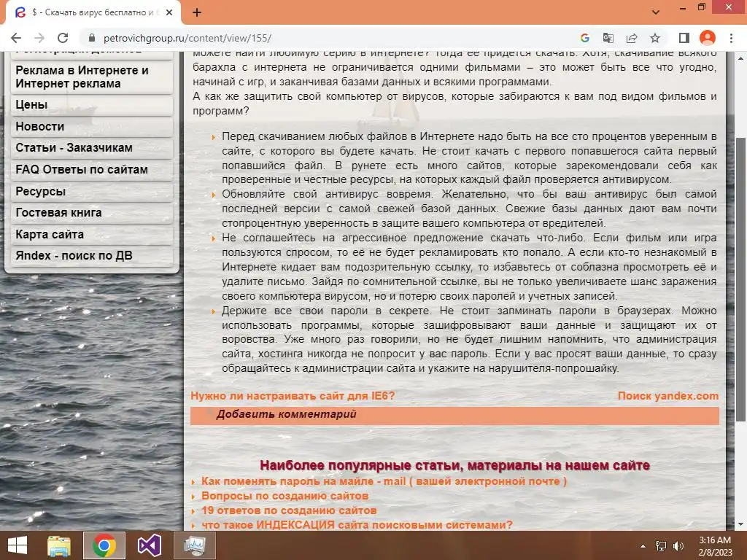The image size is (747, 560).
Task: Follow link Нужно ли настраивать сайт для IE6?
Action: pyautogui.click(x=293, y=396)
